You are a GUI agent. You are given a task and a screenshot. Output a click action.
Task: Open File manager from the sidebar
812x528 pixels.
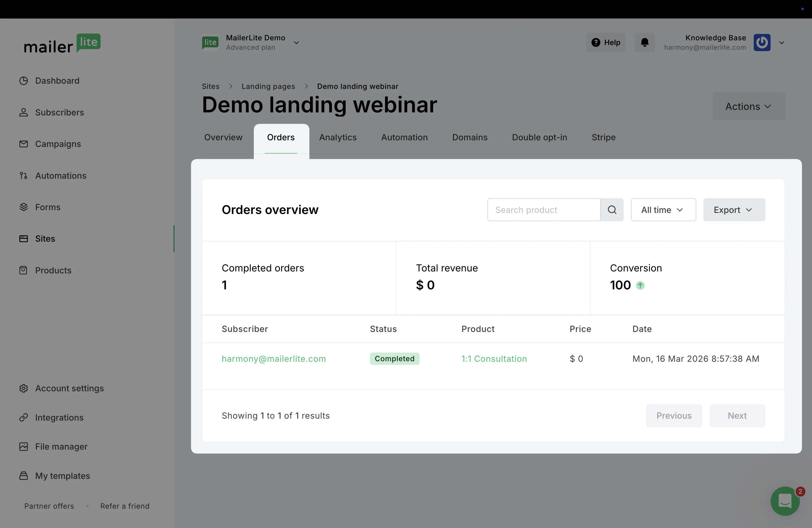click(61, 447)
